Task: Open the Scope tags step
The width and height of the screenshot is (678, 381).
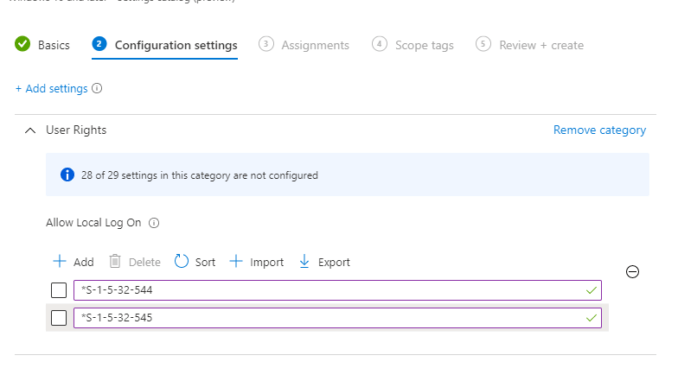Action: (x=413, y=45)
